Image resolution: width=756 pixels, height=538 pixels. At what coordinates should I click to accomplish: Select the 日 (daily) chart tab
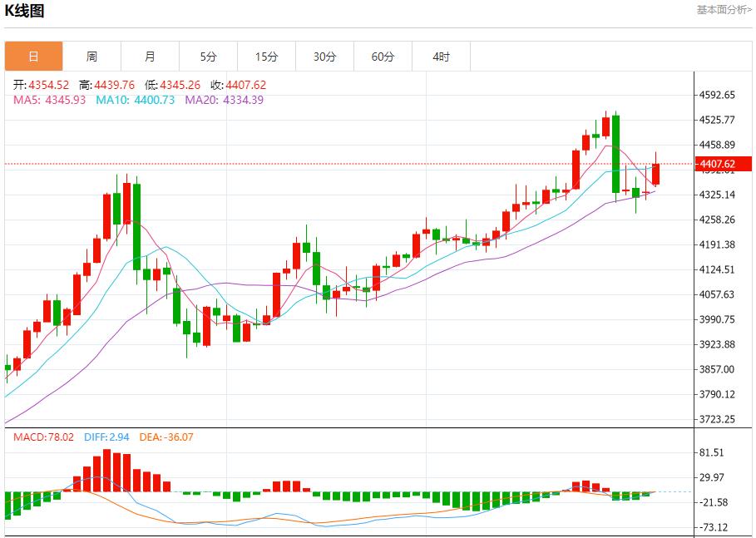[x=33, y=57]
